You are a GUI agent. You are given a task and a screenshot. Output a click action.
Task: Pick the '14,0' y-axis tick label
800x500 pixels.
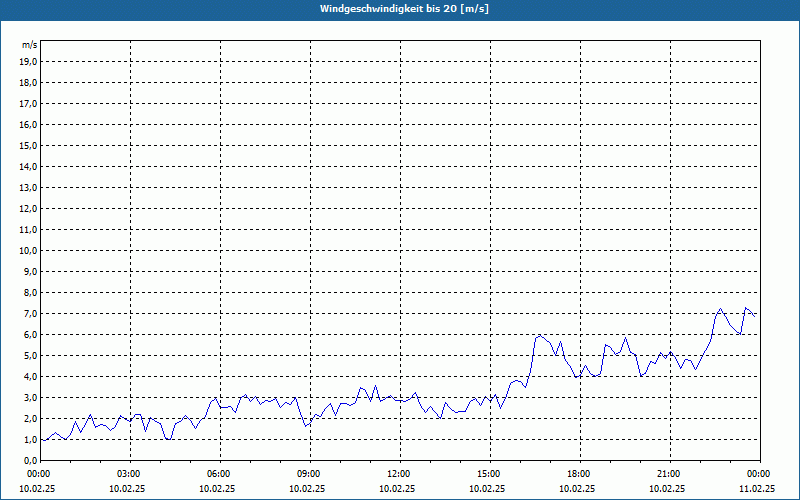[29, 166]
